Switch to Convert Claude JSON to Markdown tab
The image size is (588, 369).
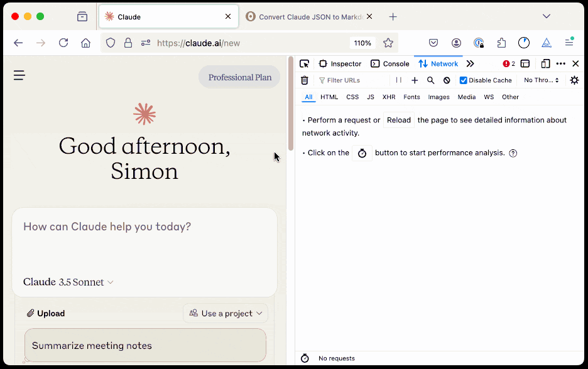coord(305,17)
